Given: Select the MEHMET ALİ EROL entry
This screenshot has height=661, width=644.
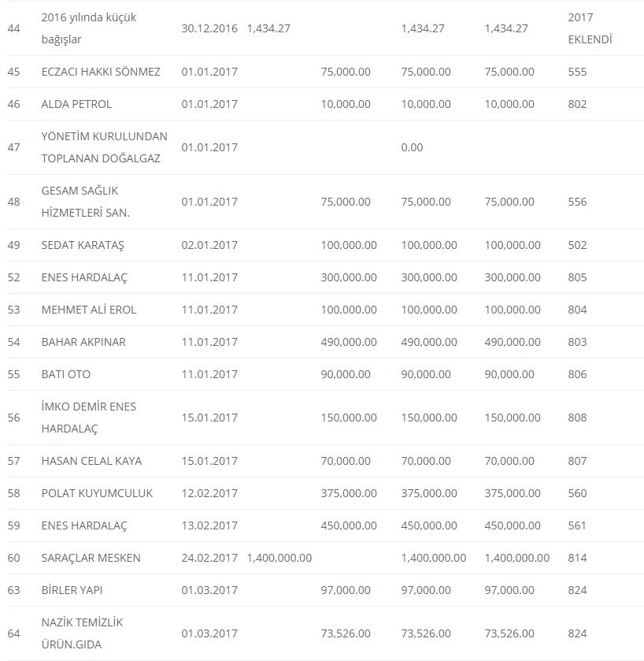Looking at the screenshot, I should click(89, 310).
